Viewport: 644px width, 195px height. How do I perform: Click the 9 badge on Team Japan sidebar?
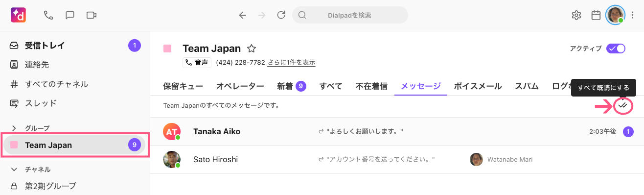coord(135,145)
